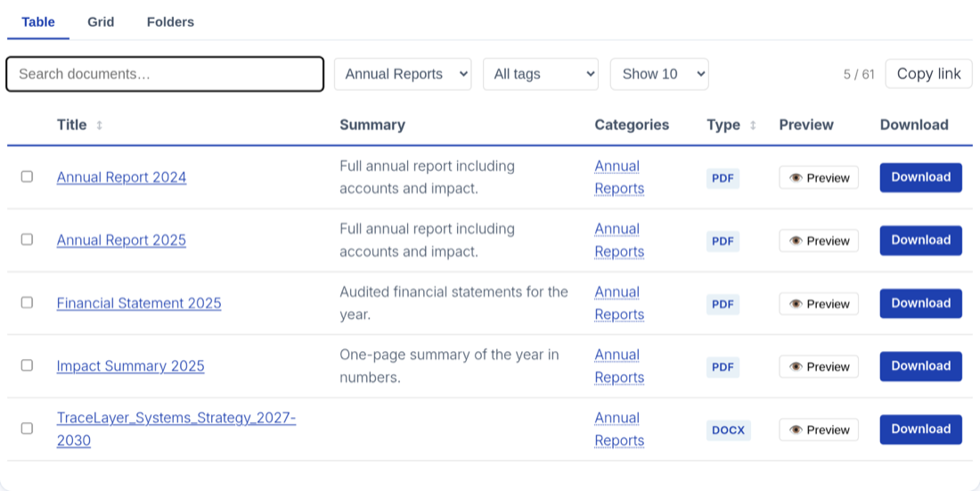
Task: Focus the Search documents field
Action: (x=165, y=74)
